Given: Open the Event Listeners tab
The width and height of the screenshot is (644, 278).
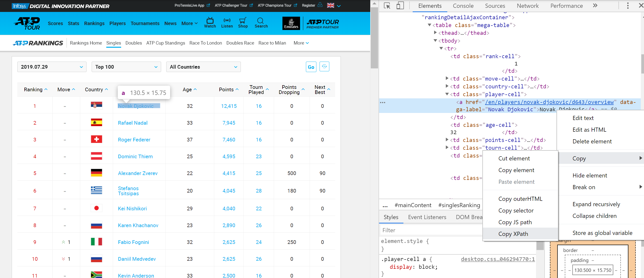Looking at the screenshot, I should (x=427, y=217).
